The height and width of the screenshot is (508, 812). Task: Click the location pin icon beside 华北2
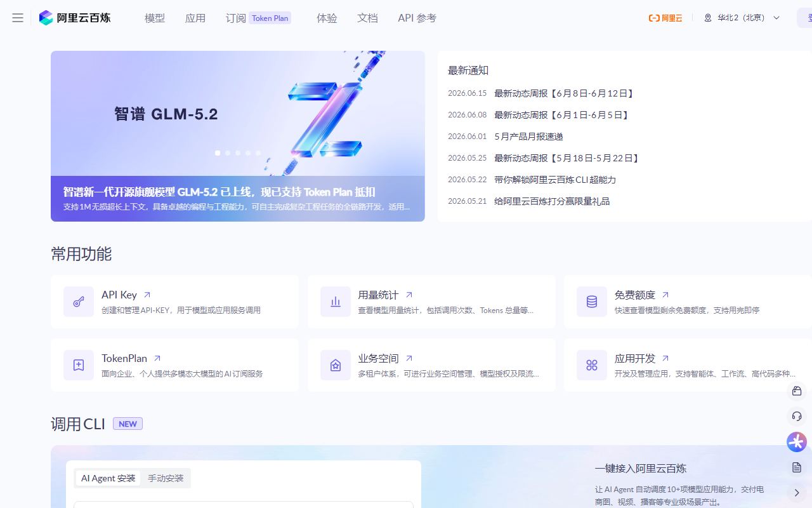pyautogui.click(x=708, y=18)
